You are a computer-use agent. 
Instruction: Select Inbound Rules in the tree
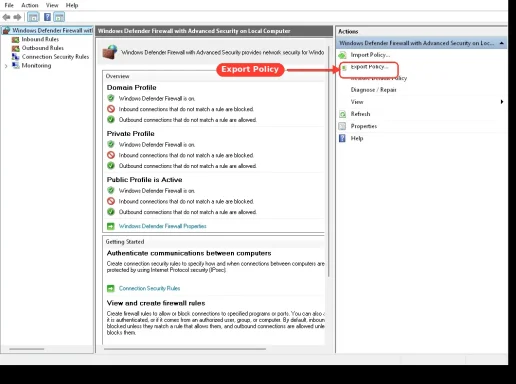coord(40,39)
